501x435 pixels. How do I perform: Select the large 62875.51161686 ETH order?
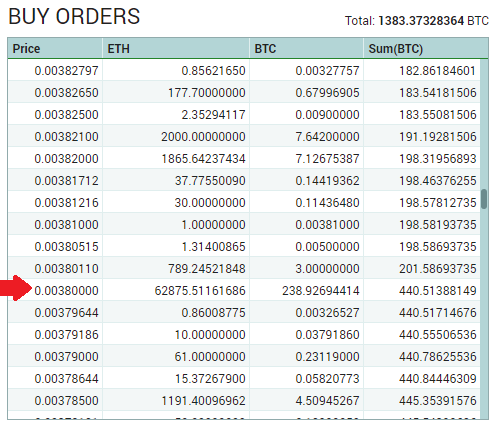click(x=244, y=291)
